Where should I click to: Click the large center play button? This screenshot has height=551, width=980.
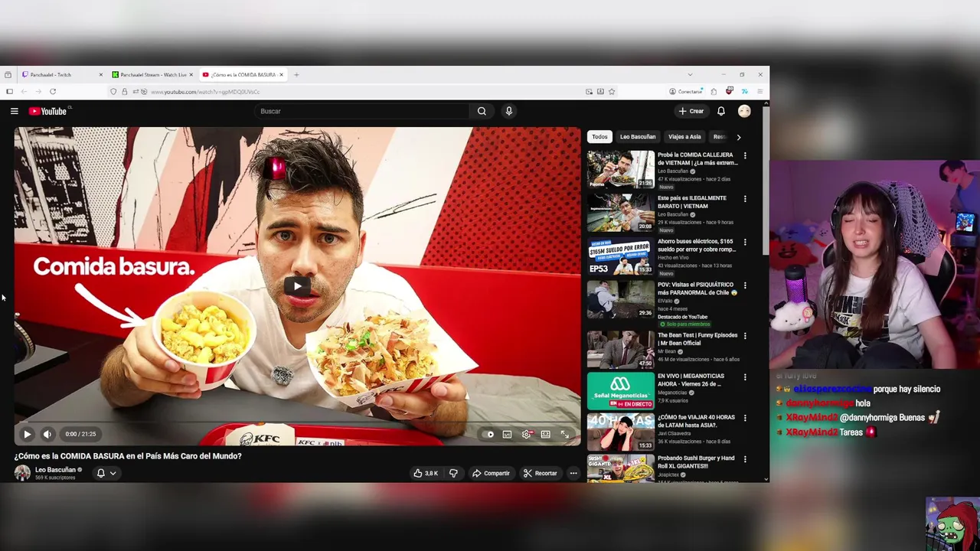(297, 286)
